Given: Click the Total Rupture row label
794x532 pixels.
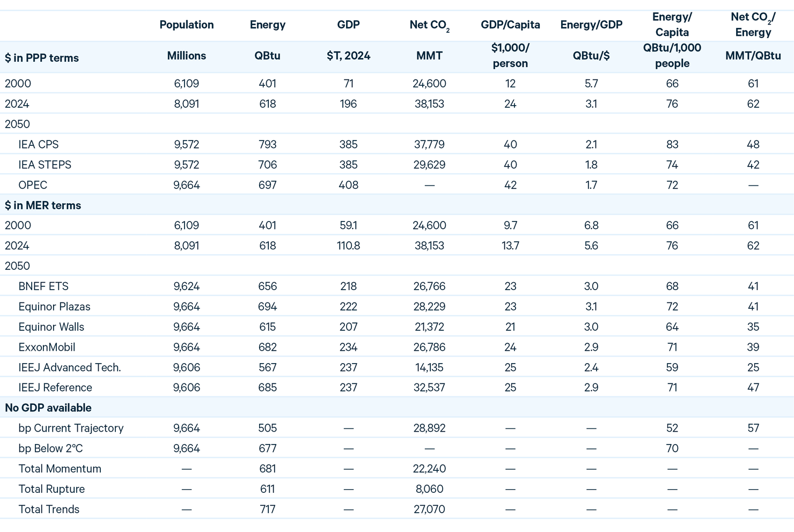Looking at the screenshot, I should pyautogui.click(x=52, y=489).
